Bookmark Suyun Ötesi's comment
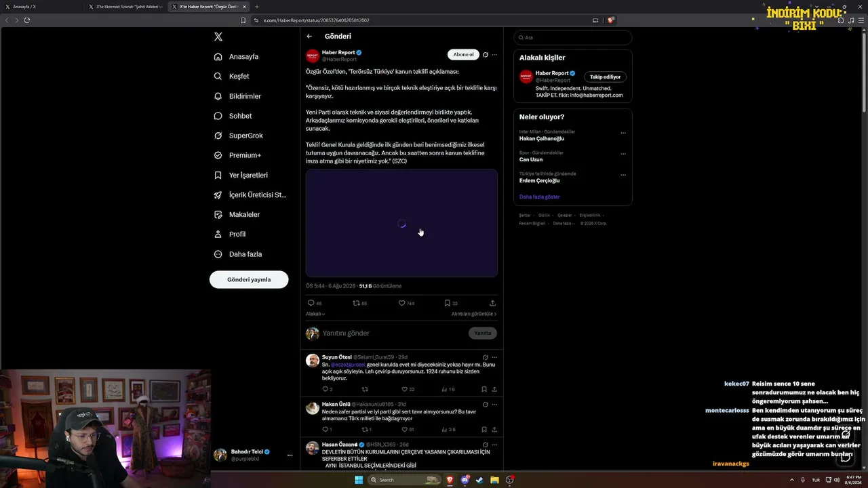 point(484,389)
